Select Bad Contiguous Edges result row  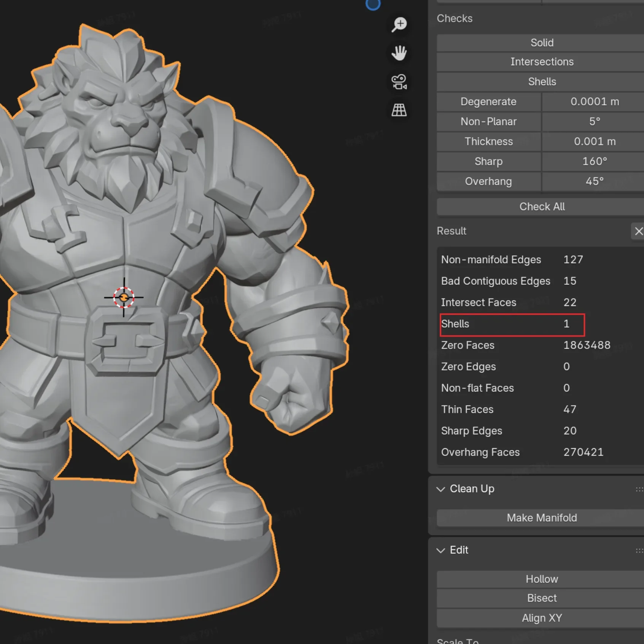[x=540, y=281]
